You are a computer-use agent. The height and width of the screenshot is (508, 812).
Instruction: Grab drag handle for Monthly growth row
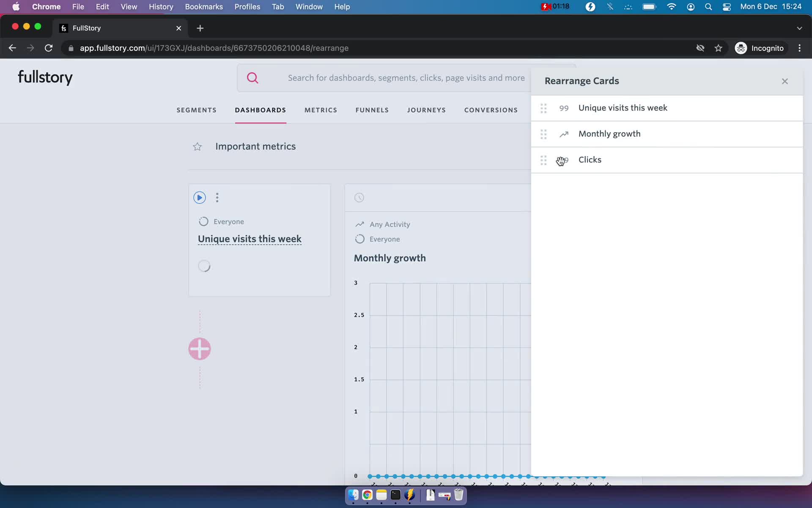[543, 134]
